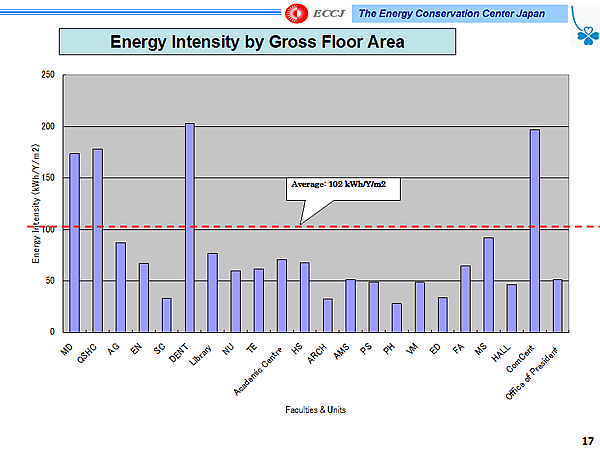Click the 250 y-axis value
This screenshot has width=600, height=450.
[48, 75]
